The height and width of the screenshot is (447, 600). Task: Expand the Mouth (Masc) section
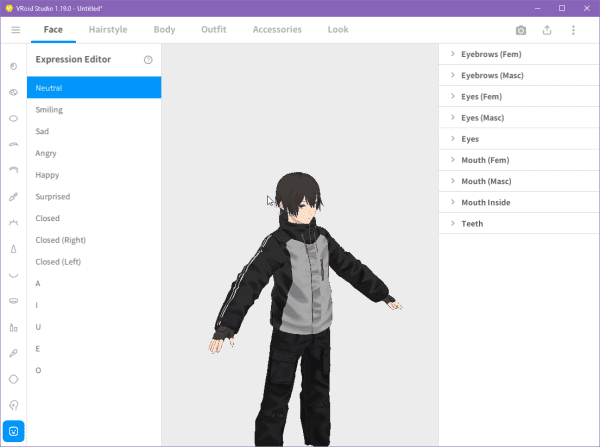point(519,181)
